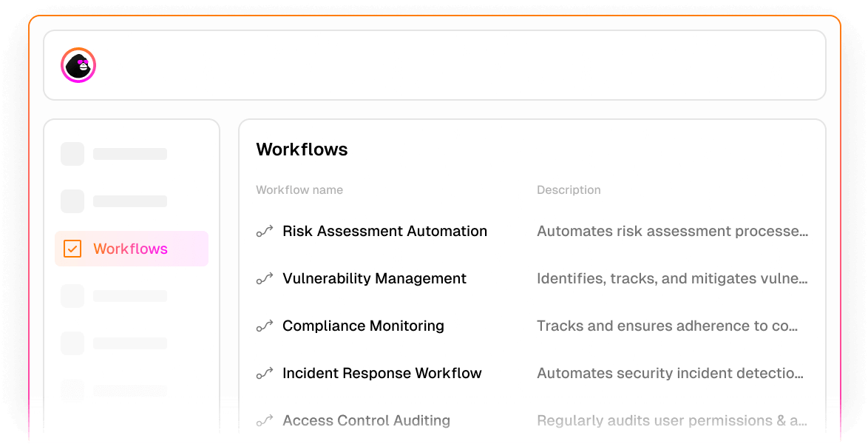Open Access Control Auditing workflow

click(x=367, y=421)
